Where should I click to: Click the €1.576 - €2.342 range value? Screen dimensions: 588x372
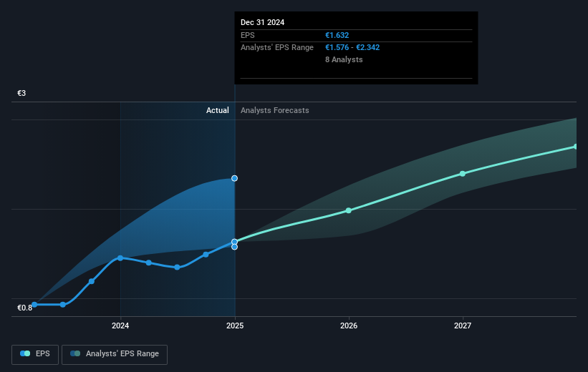tap(352, 48)
